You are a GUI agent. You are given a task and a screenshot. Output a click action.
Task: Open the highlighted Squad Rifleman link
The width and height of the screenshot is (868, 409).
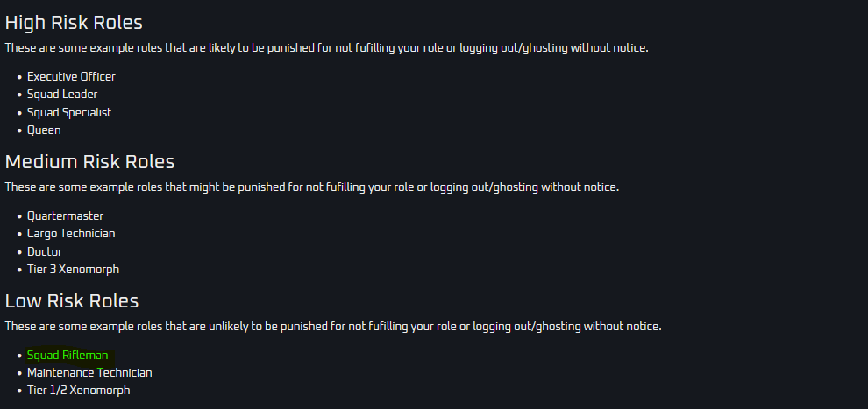[x=68, y=356]
